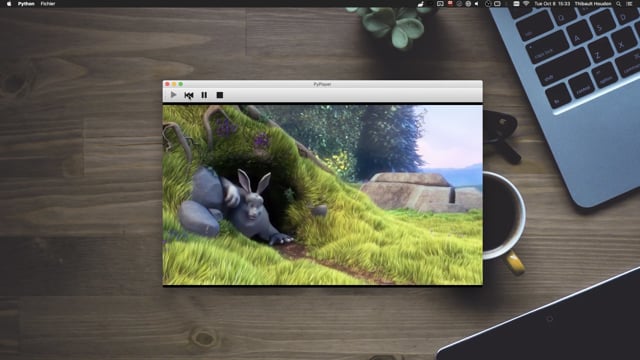Image resolution: width=640 pixels, height=360 pixels.
Task: Click the date and time display
Action: [552, 4]
